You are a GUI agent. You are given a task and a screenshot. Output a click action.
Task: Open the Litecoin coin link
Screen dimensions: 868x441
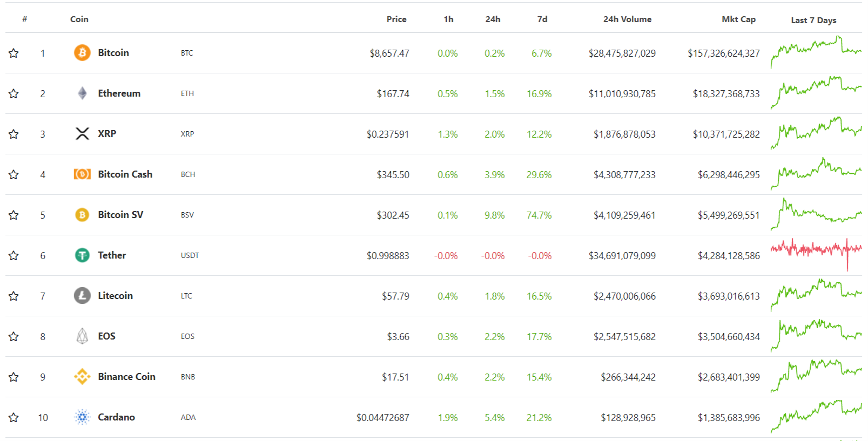tap(115, 296)
